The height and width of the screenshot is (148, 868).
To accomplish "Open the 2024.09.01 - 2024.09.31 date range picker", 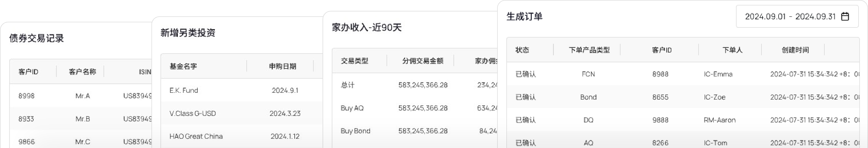I will 790,17.
